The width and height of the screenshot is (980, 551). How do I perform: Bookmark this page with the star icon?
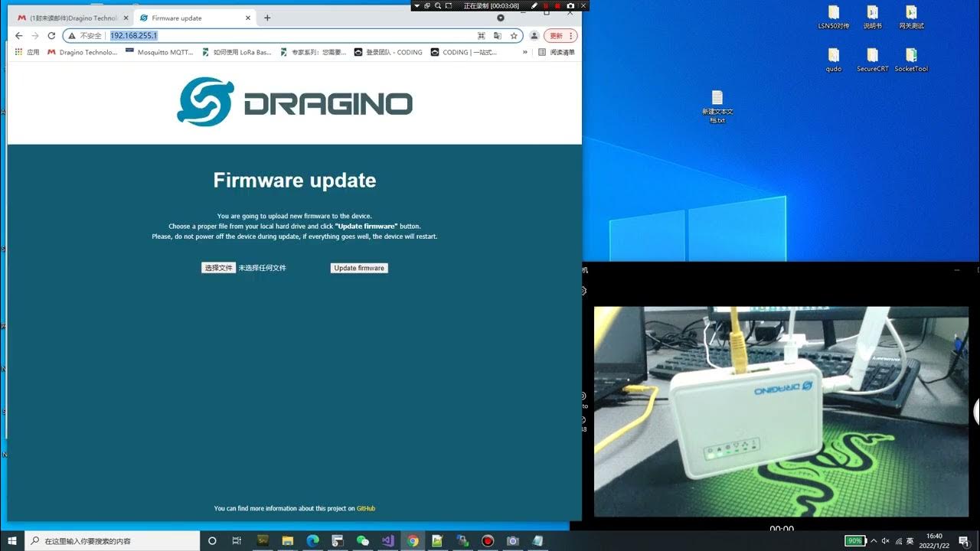514,36
